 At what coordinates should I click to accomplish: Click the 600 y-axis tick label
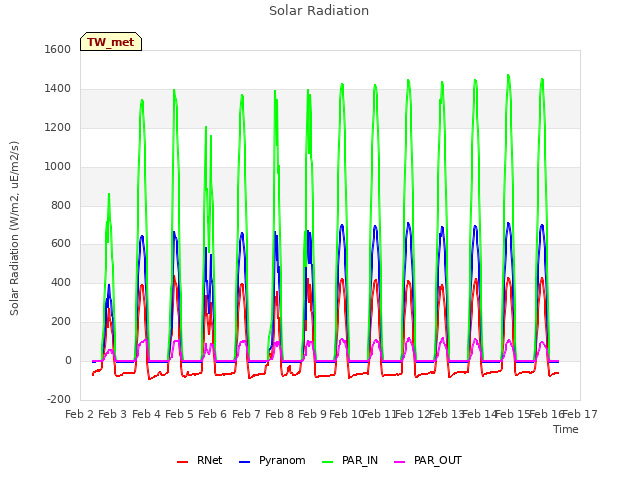coord(61,244)
